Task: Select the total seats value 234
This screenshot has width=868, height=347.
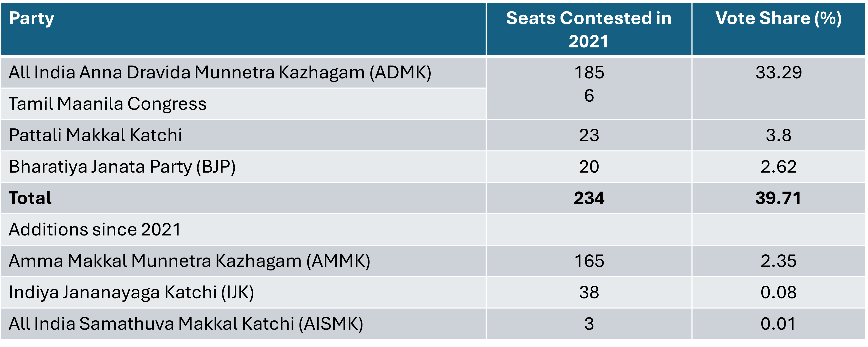Action: click(589, 198)
